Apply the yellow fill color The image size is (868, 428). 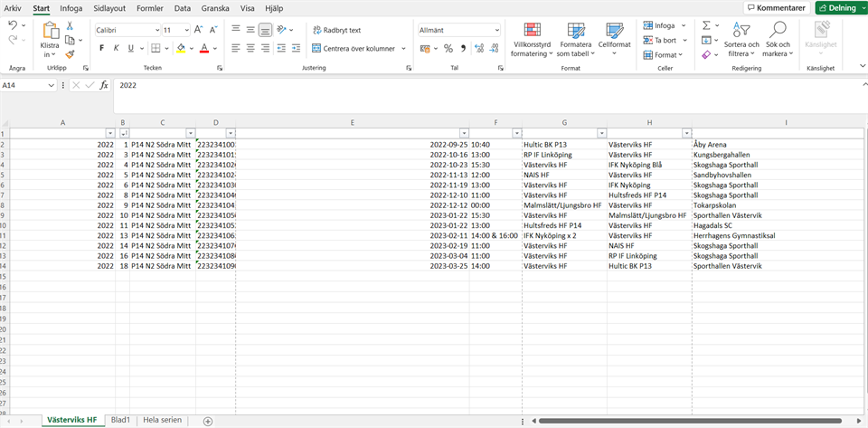(x=180, y=48)
